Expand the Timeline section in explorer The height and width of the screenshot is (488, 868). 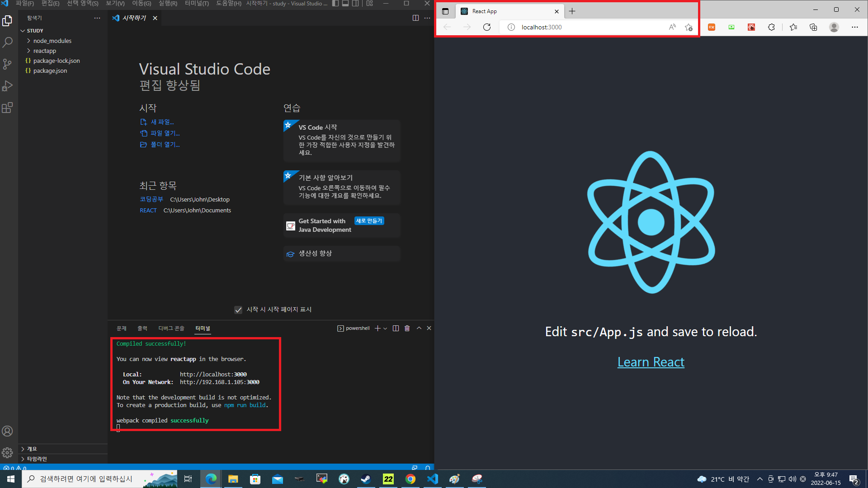point(37,459)
